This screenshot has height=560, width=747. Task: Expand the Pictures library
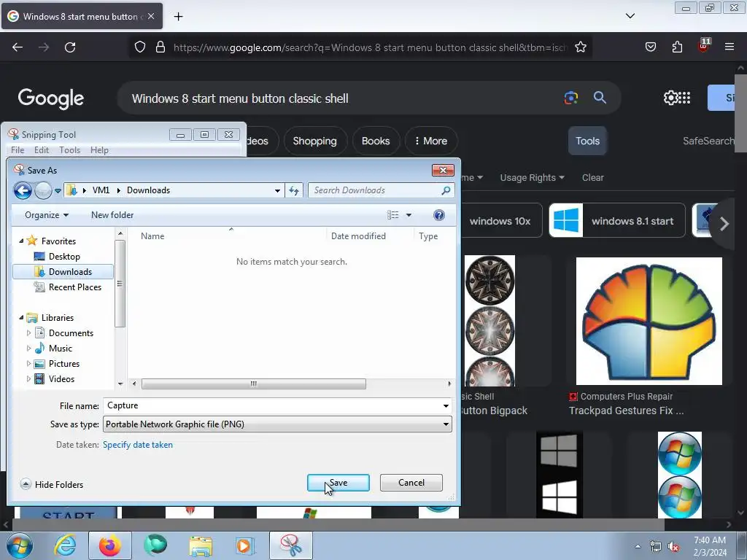tap(28, 364)
